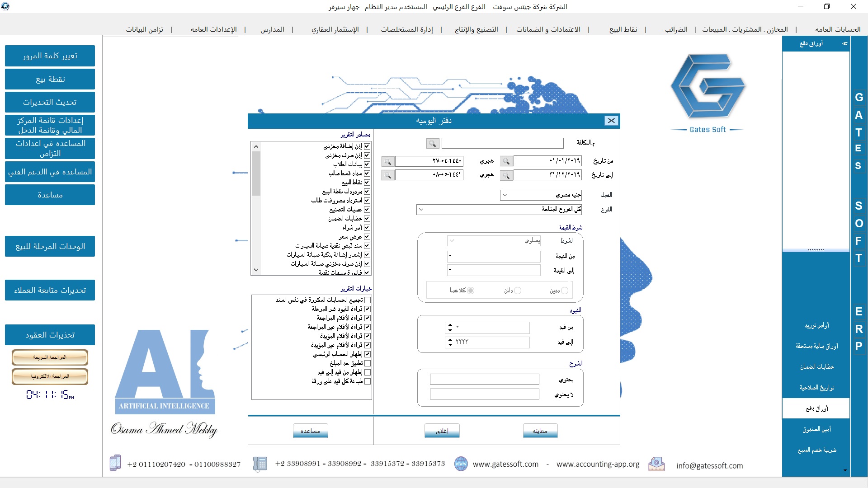Click تحذيرات العقود button

(50, 335)
